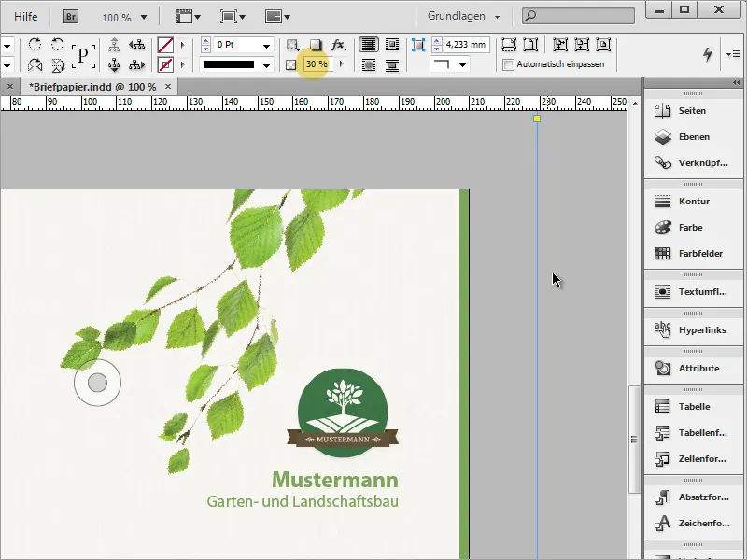Enable wrap around bounding box
The image size is (747, 560).
tap(391, 45)
